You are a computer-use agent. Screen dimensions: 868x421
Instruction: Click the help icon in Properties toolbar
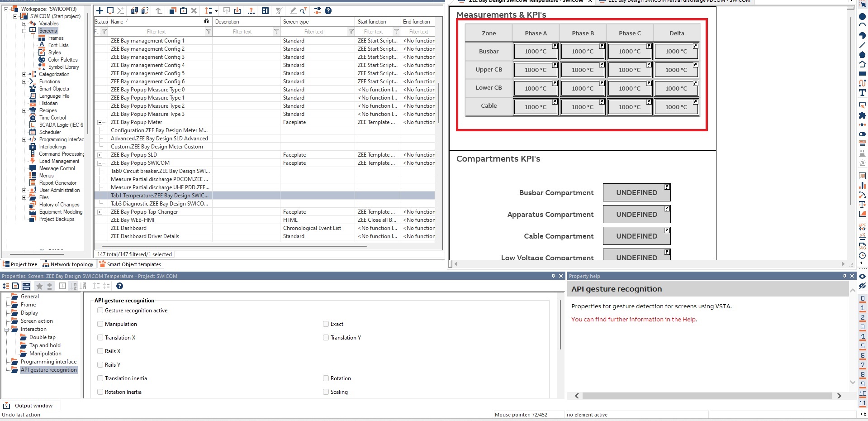click(x=119, y=286)
